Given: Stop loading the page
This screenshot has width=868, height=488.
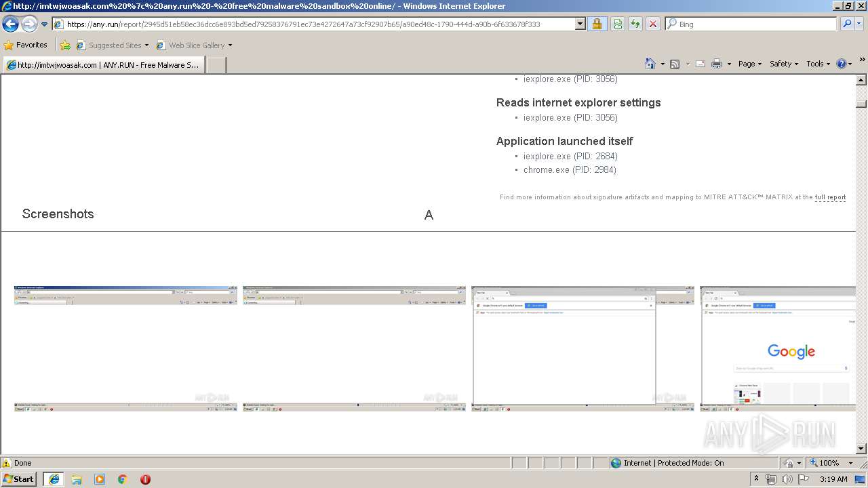Looking at the screenshot, I should point(652,24).
